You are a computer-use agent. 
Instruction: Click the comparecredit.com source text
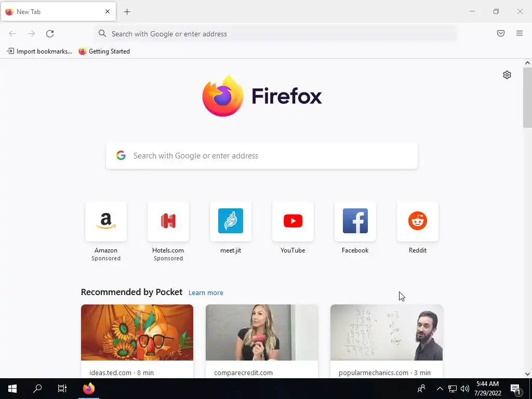tap(243, 373)
